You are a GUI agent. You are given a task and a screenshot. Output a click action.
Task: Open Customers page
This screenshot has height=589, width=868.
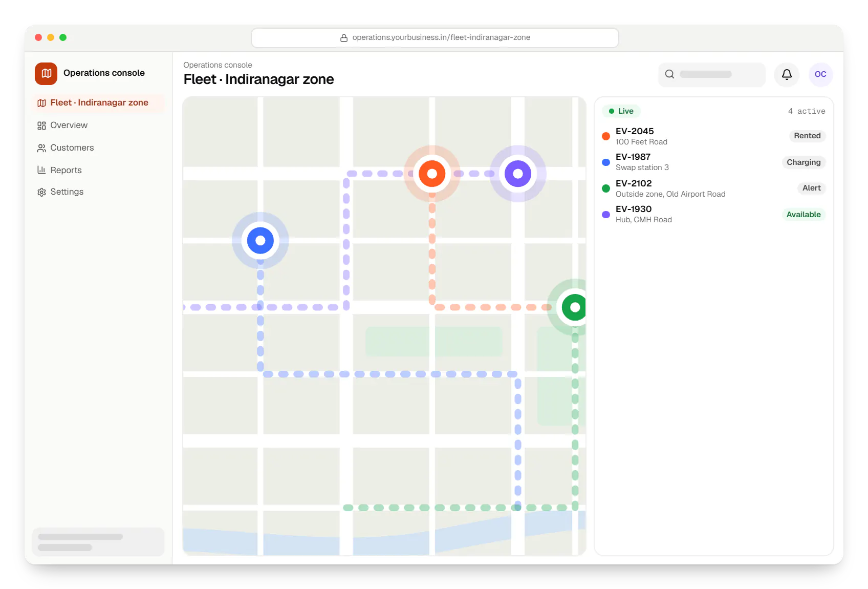(98, 148)
